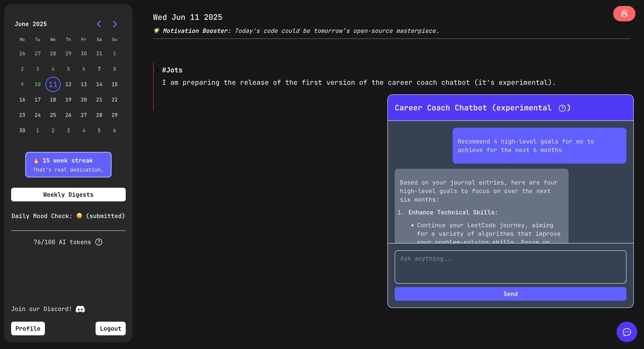Screen dimensions: 644x349
Task: Click the journal entry about career coach chatbot
Action: (359, 82)
